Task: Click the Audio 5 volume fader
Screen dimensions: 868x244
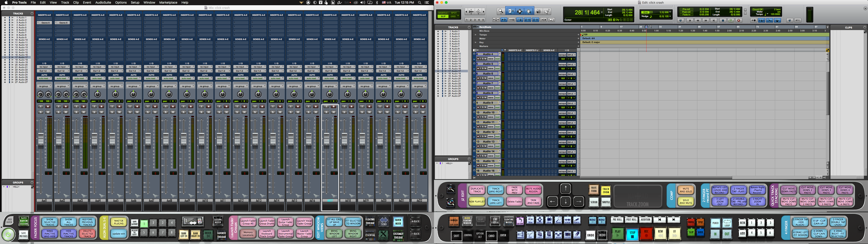Action: coord(112,139)
